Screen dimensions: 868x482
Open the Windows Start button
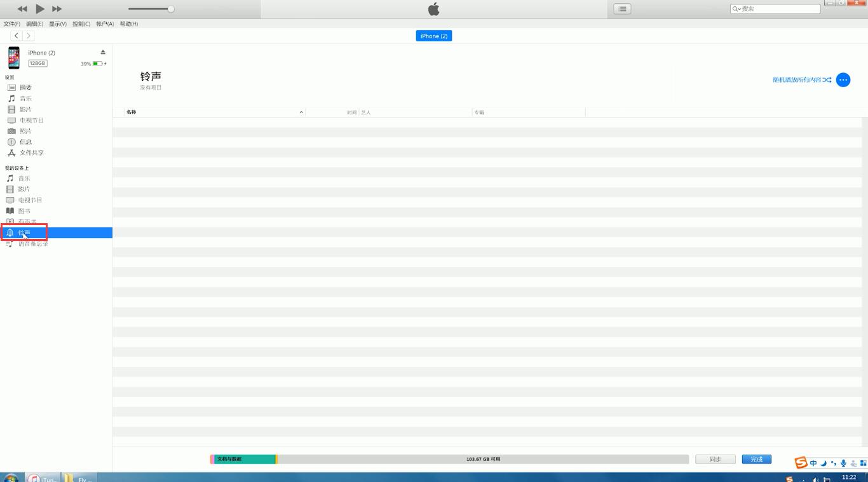[11, 478]
